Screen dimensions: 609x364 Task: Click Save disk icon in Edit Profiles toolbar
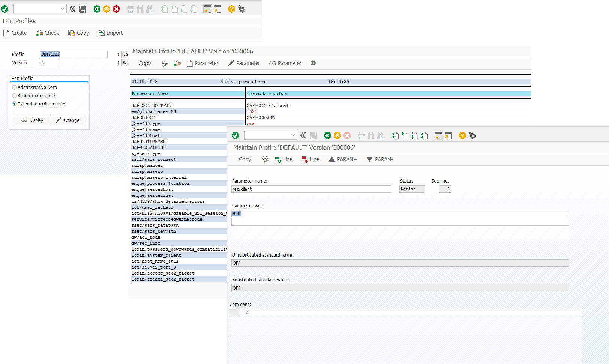83,9
